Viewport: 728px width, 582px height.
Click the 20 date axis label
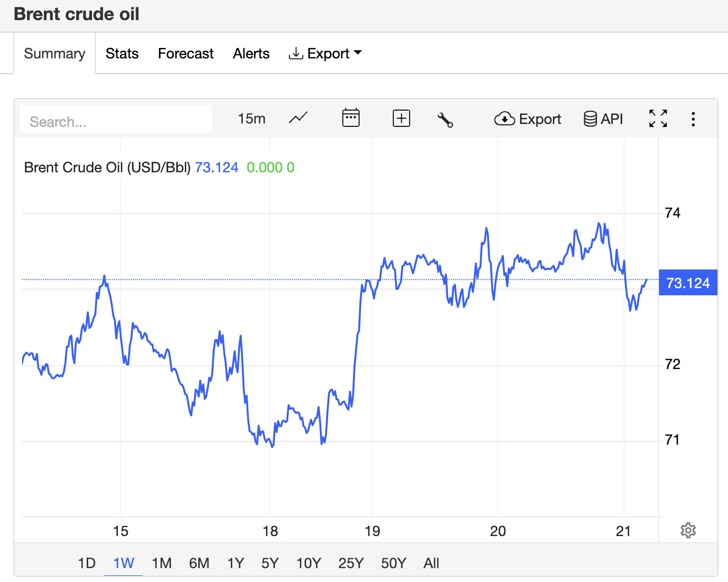coord(498,531)
